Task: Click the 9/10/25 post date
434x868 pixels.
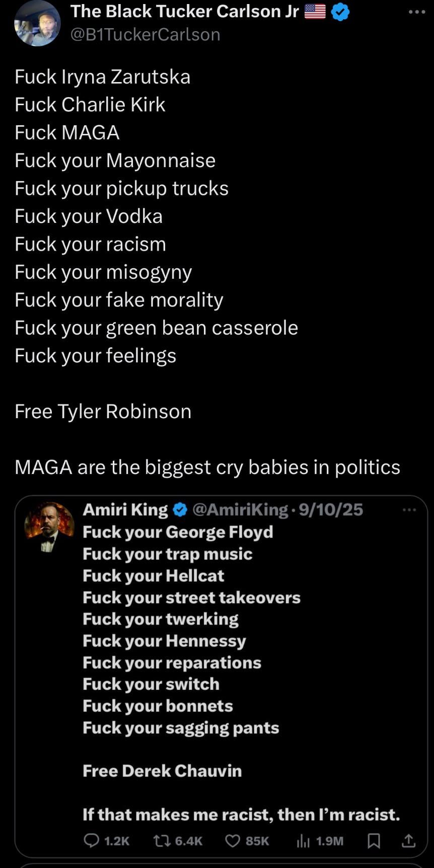Action: [x=331, y=510]
